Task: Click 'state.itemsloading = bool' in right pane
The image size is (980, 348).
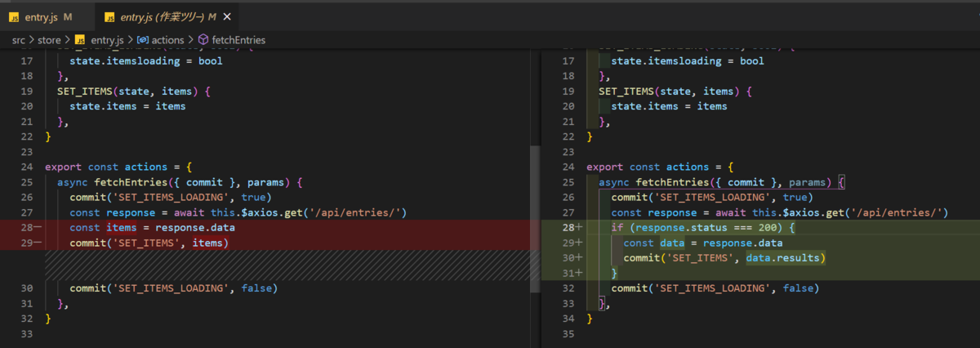Action: 688,60
